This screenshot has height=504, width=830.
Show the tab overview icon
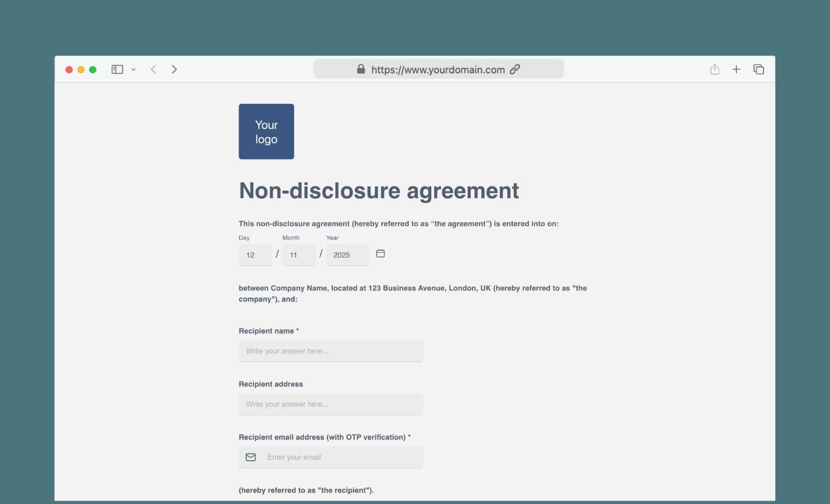759,69
